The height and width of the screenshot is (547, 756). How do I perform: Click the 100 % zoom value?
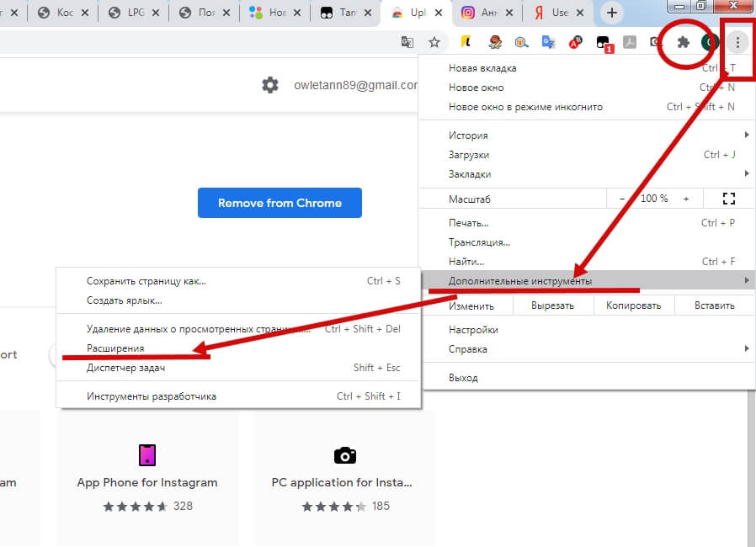coord(654,199)
